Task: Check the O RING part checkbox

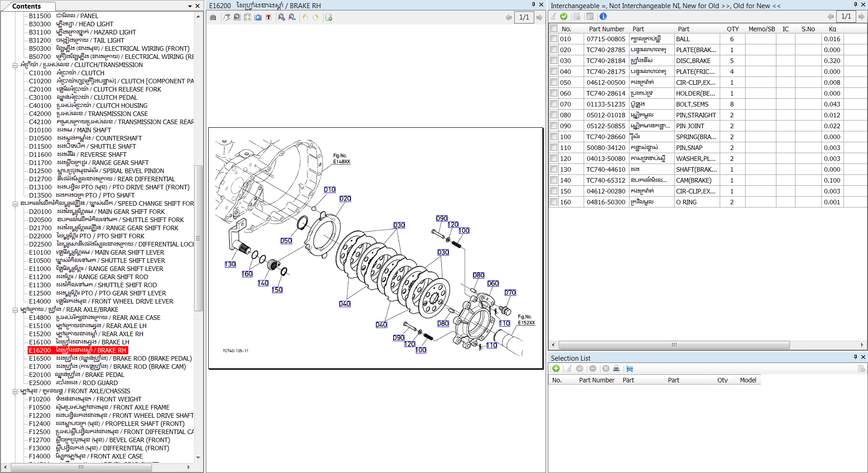Action: point(554,202)
